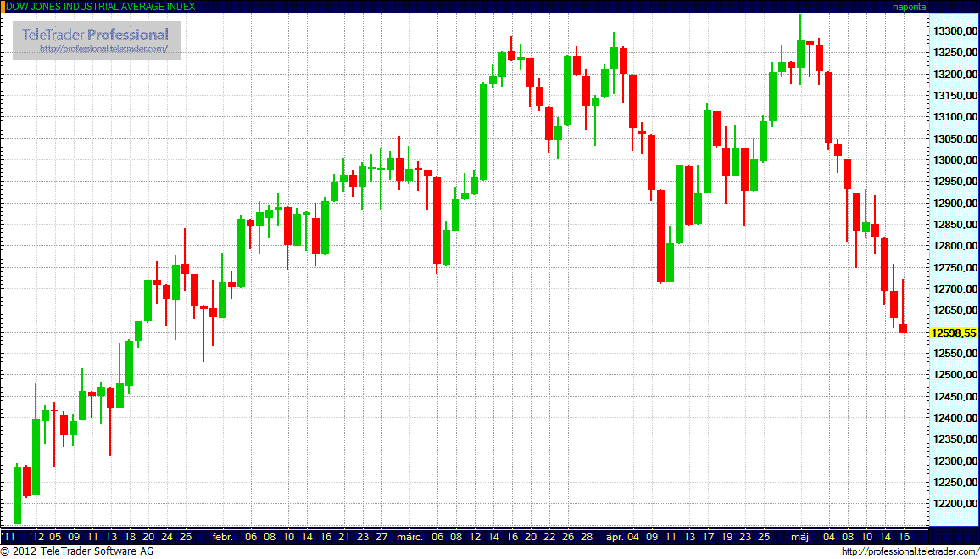The image size is (980, 559).
Task: Click the 12200,00 price axis label
Action: (954, 505)
